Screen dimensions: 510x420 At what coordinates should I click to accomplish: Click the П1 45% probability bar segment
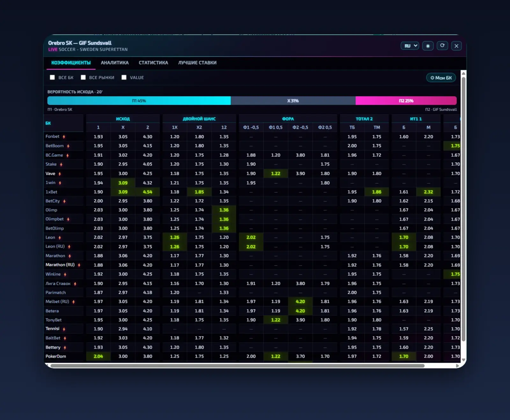coord(139,101)
